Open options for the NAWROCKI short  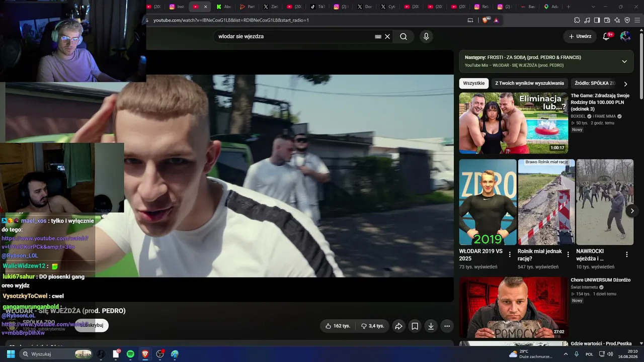click(x=627, y=254)
